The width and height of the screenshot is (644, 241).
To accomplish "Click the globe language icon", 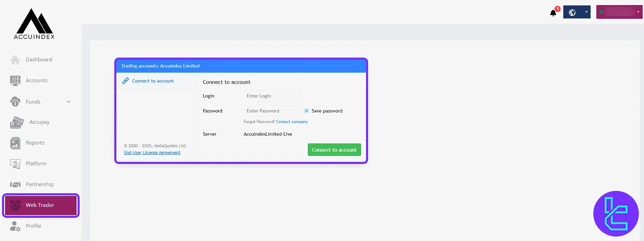I will click(x=572, y=13).
